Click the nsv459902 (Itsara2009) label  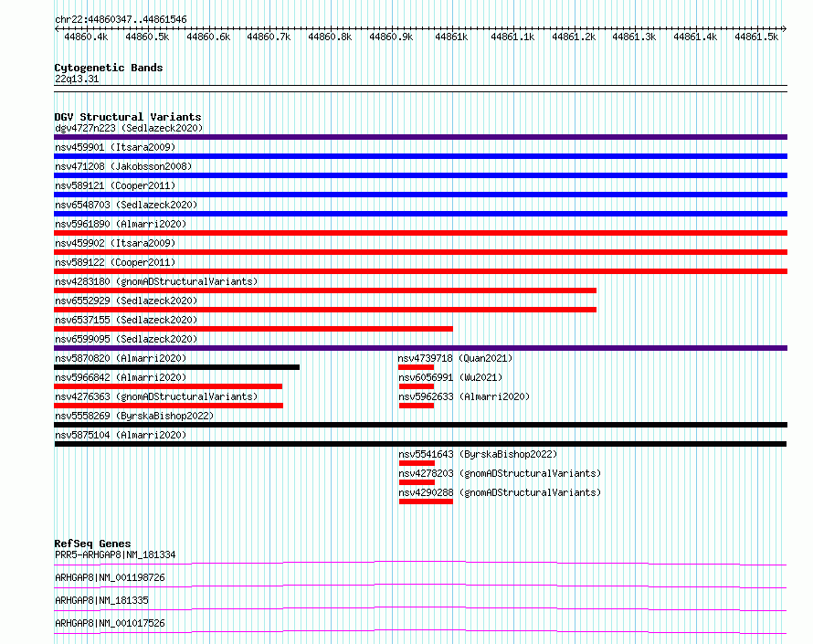coord(115,243)
